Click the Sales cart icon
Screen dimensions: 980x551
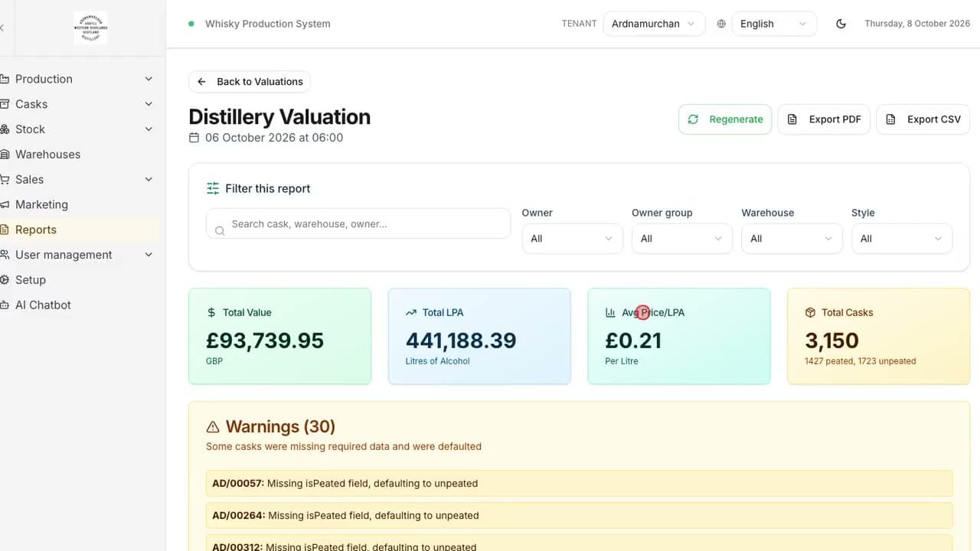pyautogui.click(x=4, y=179)
